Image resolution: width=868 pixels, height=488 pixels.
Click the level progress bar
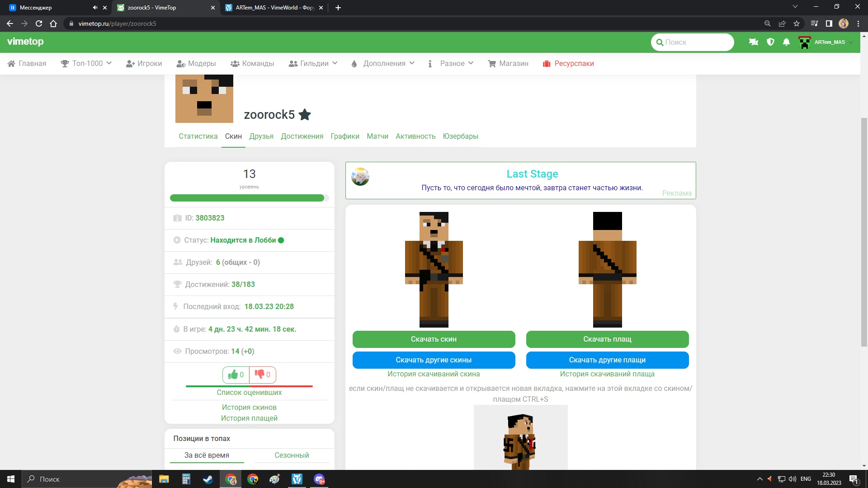coord(249,198)
